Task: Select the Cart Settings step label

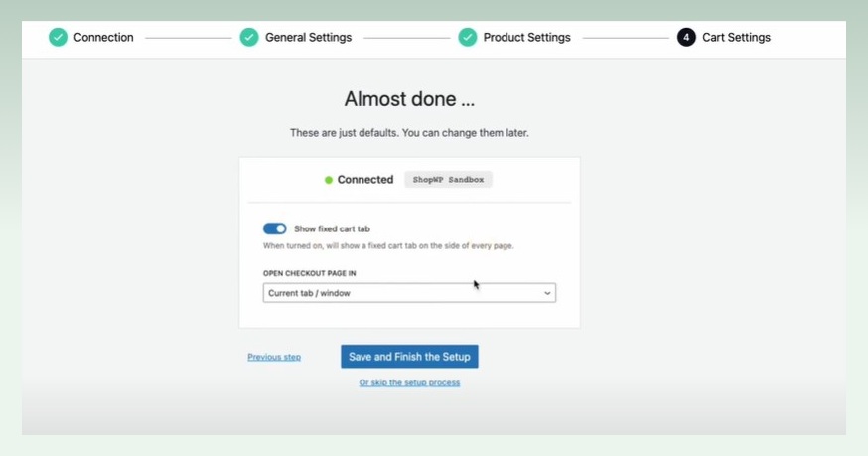Action: (x=736, y=37)
